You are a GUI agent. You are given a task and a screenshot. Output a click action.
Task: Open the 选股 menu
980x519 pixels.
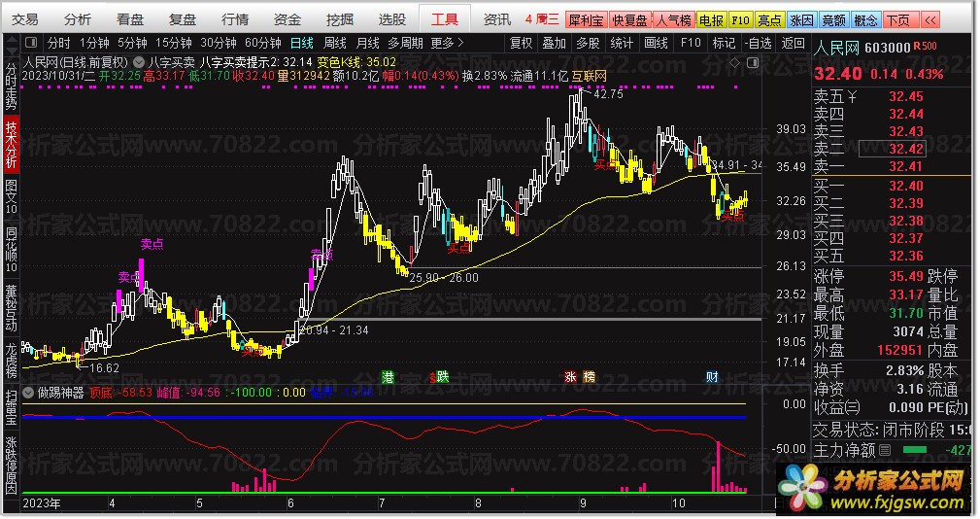[392, 19]
